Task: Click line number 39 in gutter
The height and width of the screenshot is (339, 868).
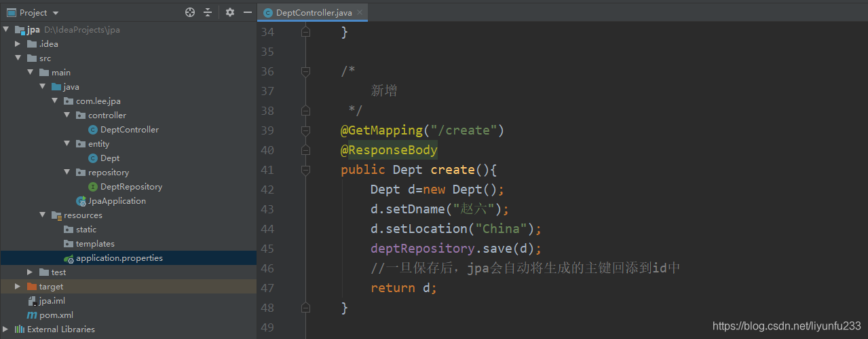Action: click(267, 130)
